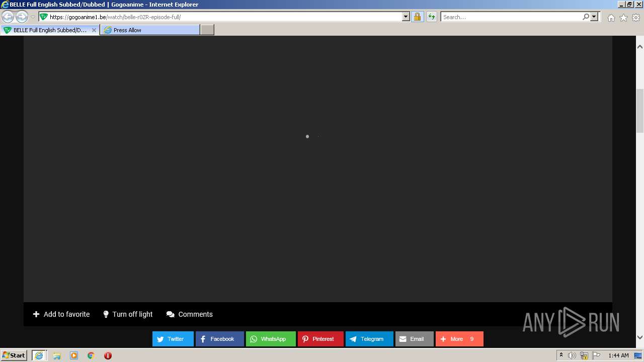Click the Internet Explorer title bar icon
This screenshot has height=362, width=644.
pos(5,5)
